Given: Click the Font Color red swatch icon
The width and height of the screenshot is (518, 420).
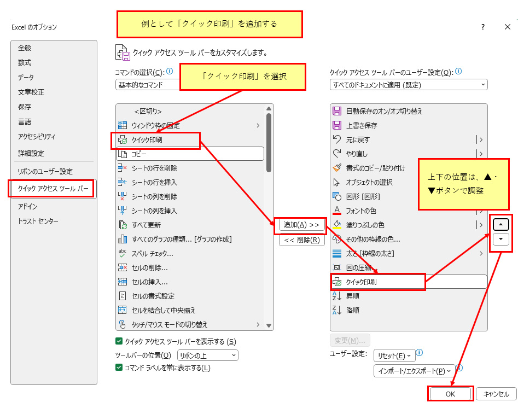Looking at the screenshot, I should pos(337,211).
